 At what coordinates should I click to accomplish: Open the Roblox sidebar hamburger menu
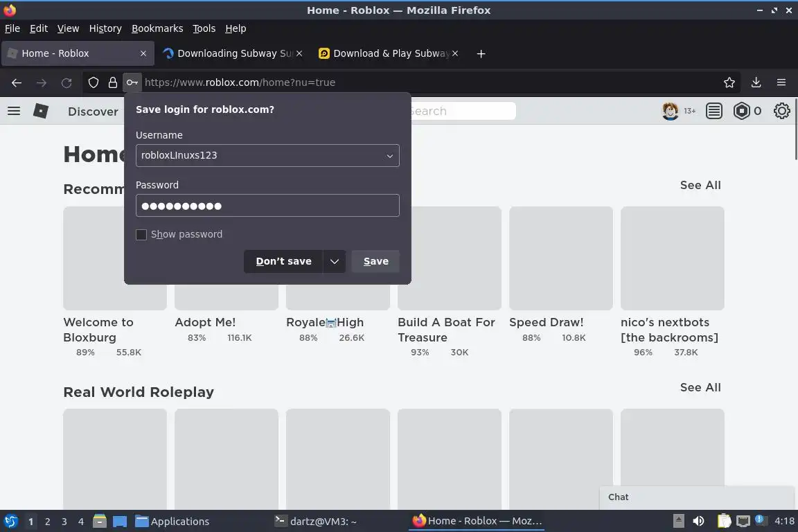(x=15, y=111)
